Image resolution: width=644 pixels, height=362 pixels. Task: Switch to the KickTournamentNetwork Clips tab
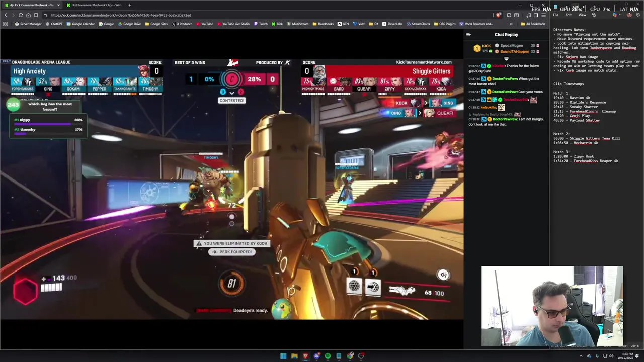(96, 5)
